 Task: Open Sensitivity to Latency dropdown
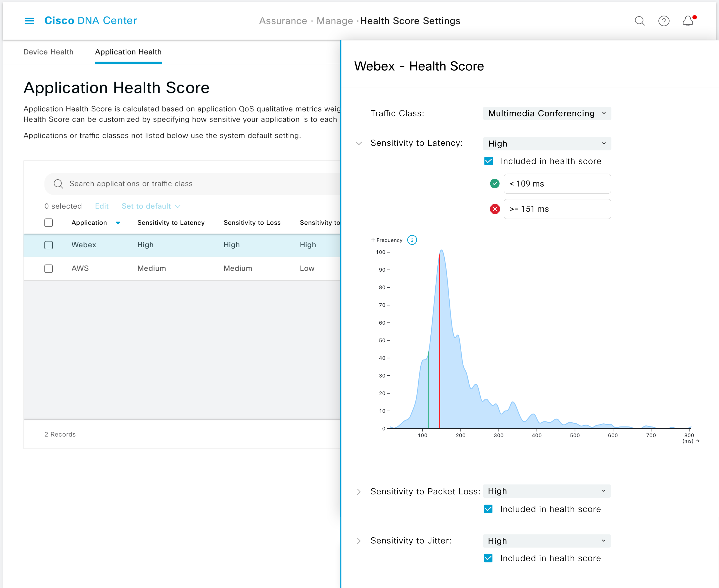tap(547, 144)
